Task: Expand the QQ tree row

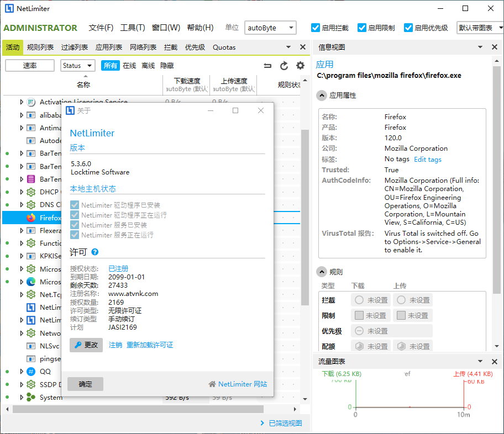Action: [22, 372]
